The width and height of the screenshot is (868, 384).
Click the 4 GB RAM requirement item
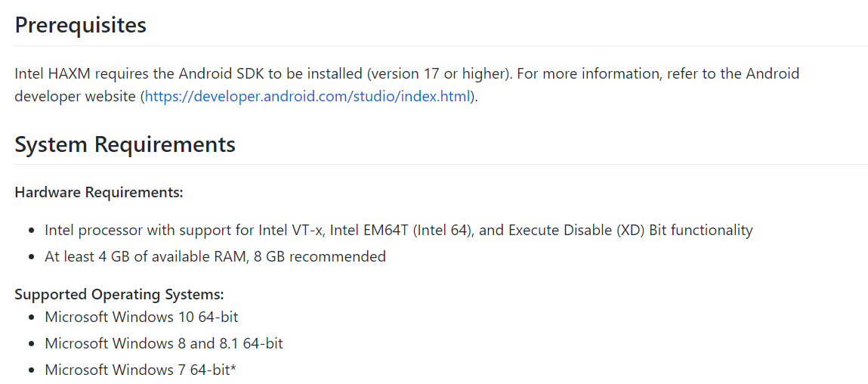pos(215,256)
